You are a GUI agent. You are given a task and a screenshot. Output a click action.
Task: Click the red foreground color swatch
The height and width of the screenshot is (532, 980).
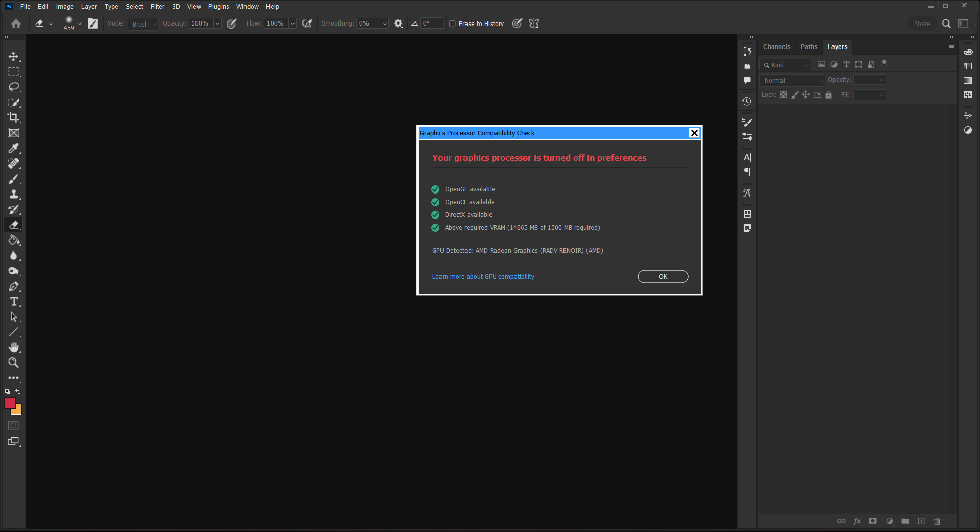click(9, 402)
